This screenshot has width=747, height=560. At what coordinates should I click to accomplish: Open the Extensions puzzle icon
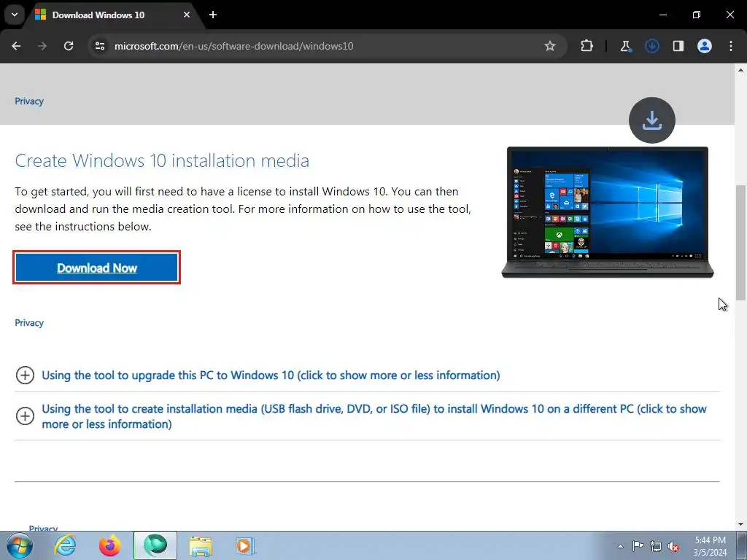click(587, 46)
